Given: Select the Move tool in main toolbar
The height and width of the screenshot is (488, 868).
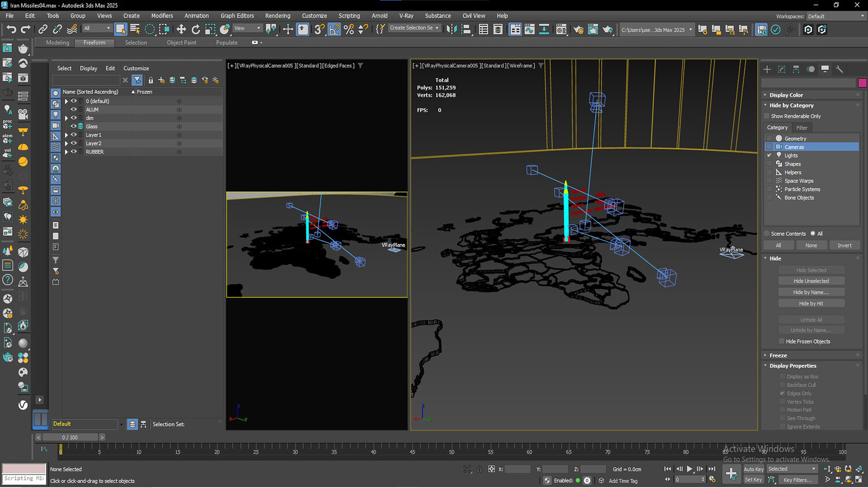Looking at the screenshot, I should coord(181,29).
